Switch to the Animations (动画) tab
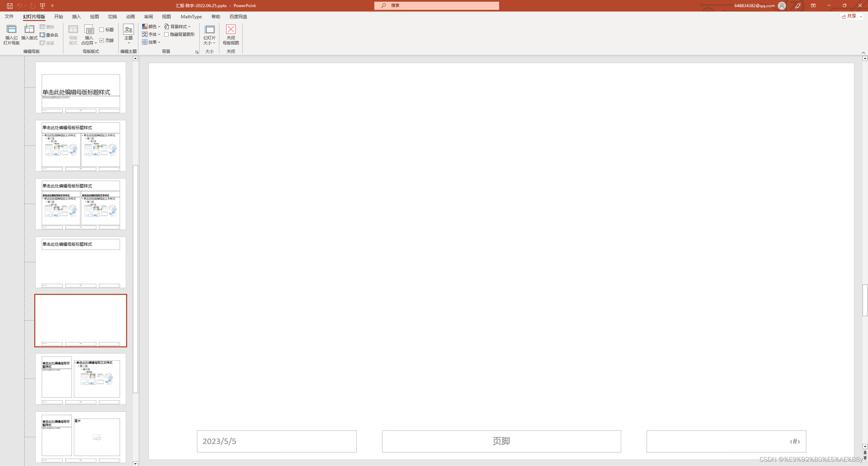The image size is (868, 466). tap(131, 17)
